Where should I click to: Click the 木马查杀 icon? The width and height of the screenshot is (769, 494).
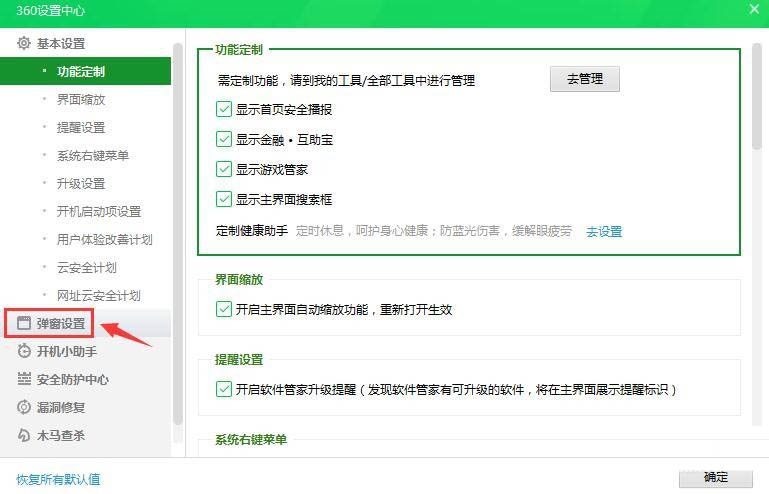pos(24,436)
